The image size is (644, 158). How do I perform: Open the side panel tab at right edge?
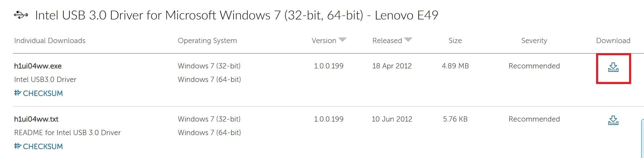[x=642, y=138]
